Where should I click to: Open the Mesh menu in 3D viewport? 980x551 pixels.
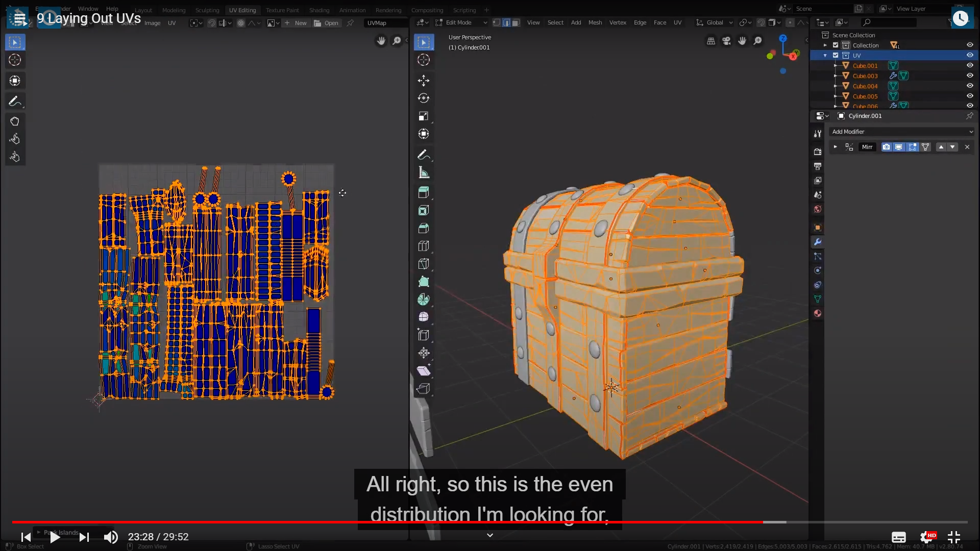point(595,22)
